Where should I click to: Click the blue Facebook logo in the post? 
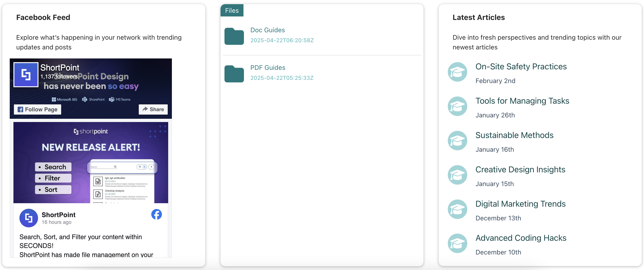157,215
